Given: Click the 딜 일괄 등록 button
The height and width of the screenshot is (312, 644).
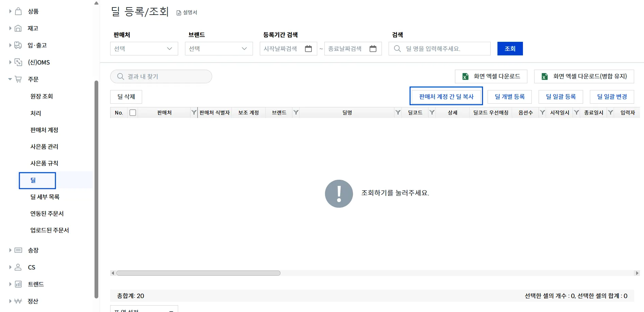Looking at the screenshot, I should (561, 97).
